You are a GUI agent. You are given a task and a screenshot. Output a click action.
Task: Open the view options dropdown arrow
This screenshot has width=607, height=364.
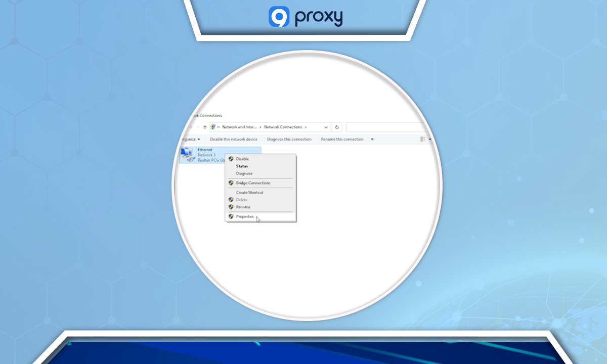(x=429, y=140)
